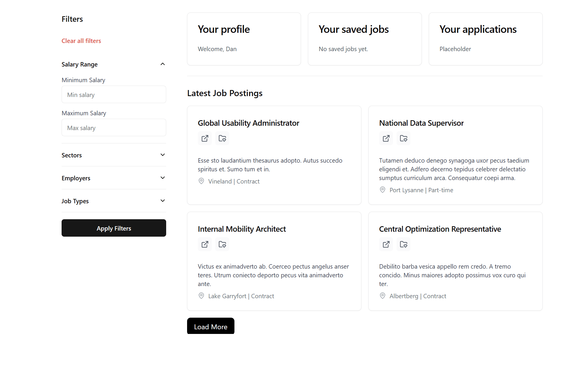Image resolution: width=581 pixels, height=392 pixels.
Task: Expand the Employers filter section
Action: pos(114,178)
